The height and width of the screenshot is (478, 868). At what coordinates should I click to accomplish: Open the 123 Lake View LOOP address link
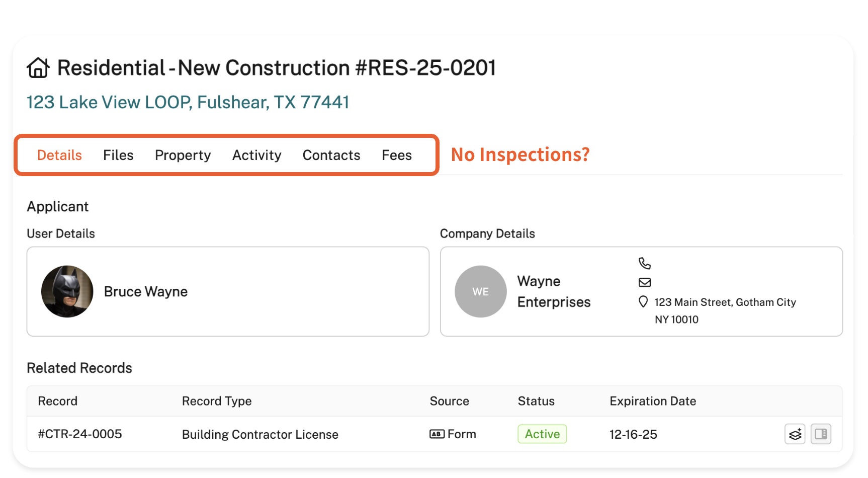click(x=188, y=103)
